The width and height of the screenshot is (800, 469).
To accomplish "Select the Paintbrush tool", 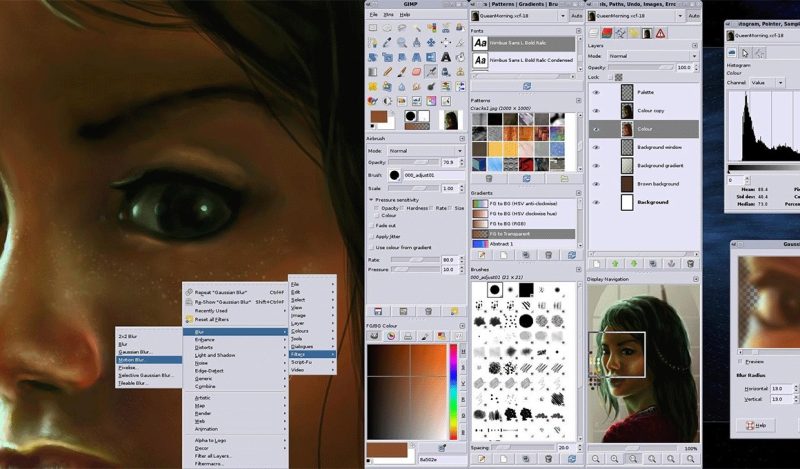I will (x=402, y=72).
